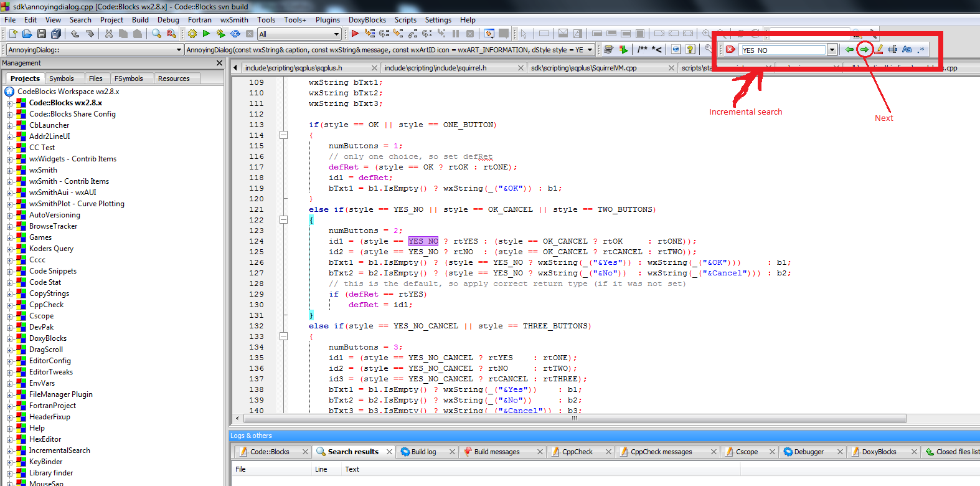Image resolution: width=980 pixels, height=486 pixels.
Task: Jump to next incremental search match
Action: (x=864, y=50)
